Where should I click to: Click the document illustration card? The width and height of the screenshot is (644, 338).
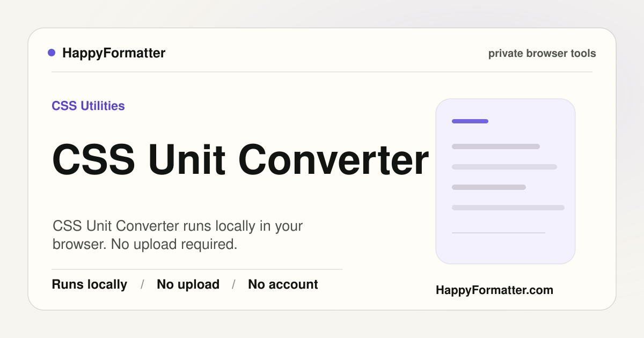(x=506, y=181)
